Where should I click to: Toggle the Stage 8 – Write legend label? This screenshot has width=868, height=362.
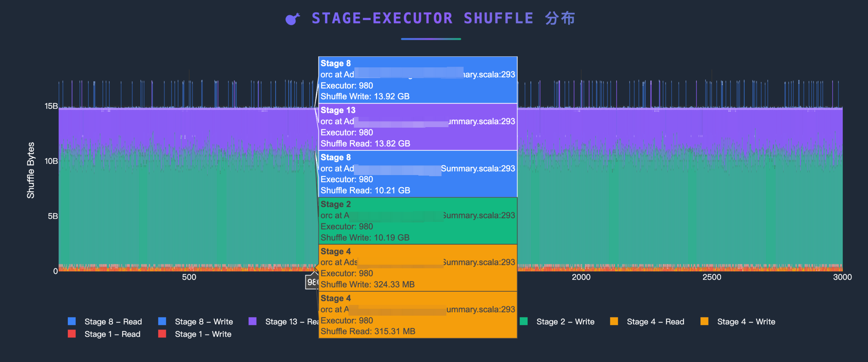pos(204,322)
